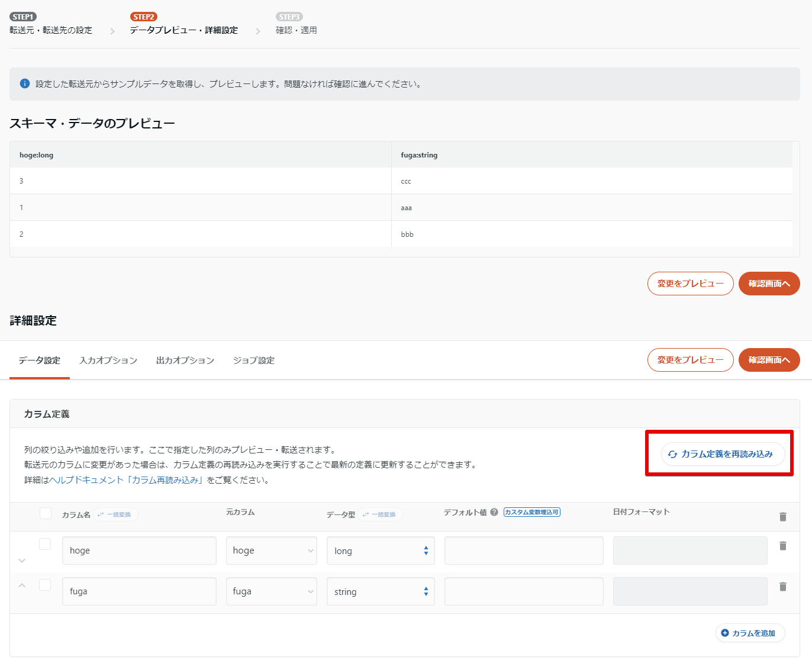The height and width of the screenshot is (663, 812).
Task: Check the checkbox for the hoge row
Action: [45, 544]
